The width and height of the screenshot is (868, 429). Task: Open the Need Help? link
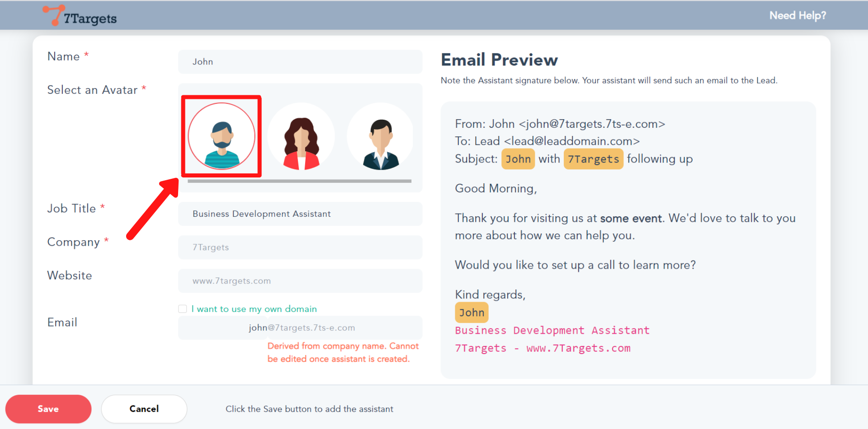(x=797, y=15)
